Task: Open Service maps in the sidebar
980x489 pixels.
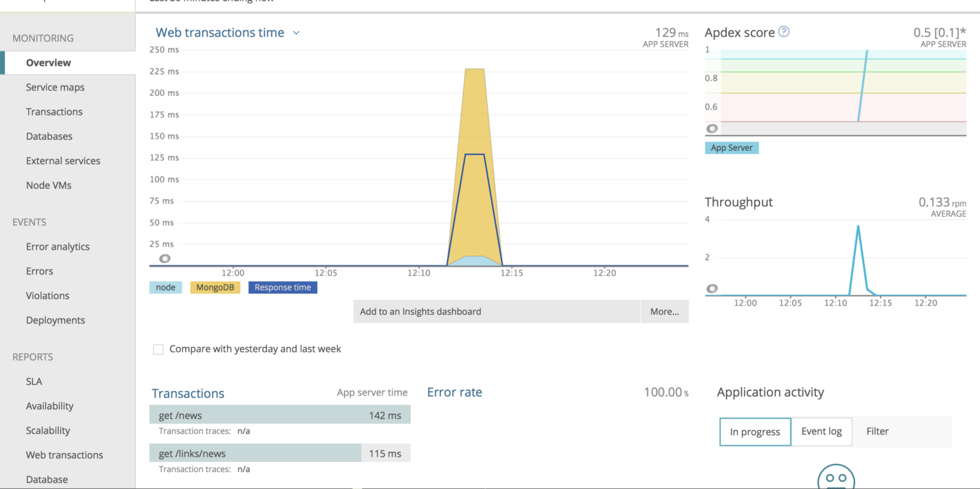Action: tap(55, 88)
